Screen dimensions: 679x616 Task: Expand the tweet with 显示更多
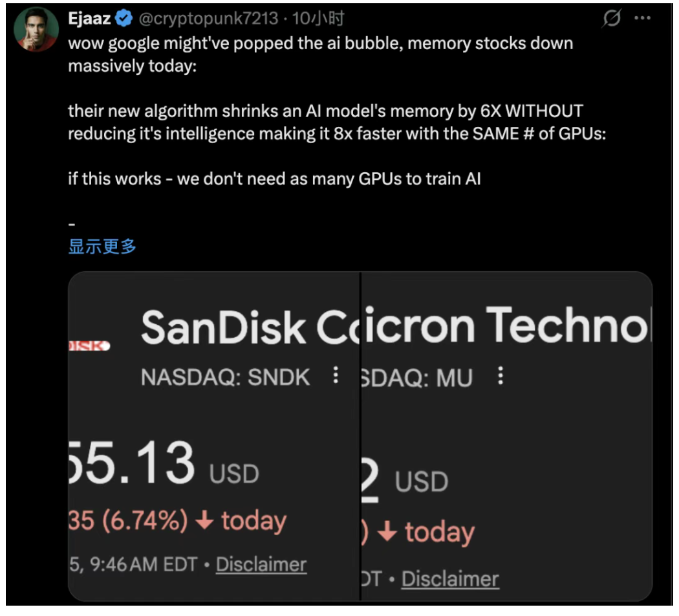102,247
